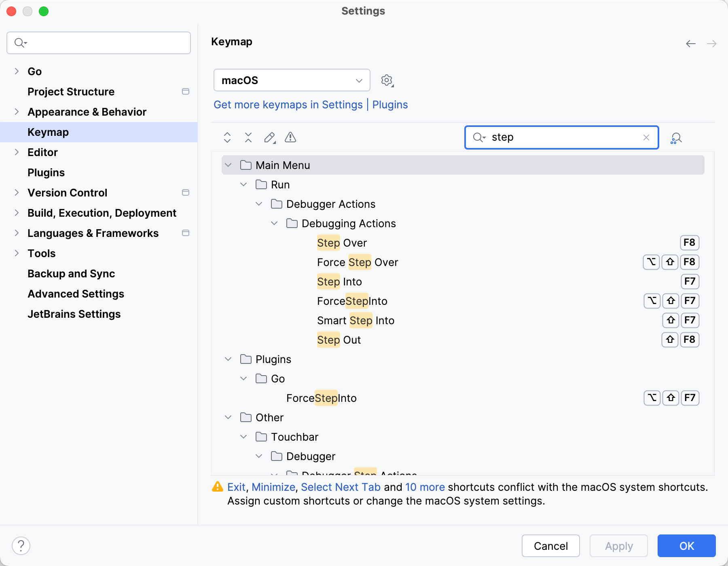This screenshot has width=728, height=566.
Task: Click the Get more keymaps in Settings link
Action: point(288,105)
